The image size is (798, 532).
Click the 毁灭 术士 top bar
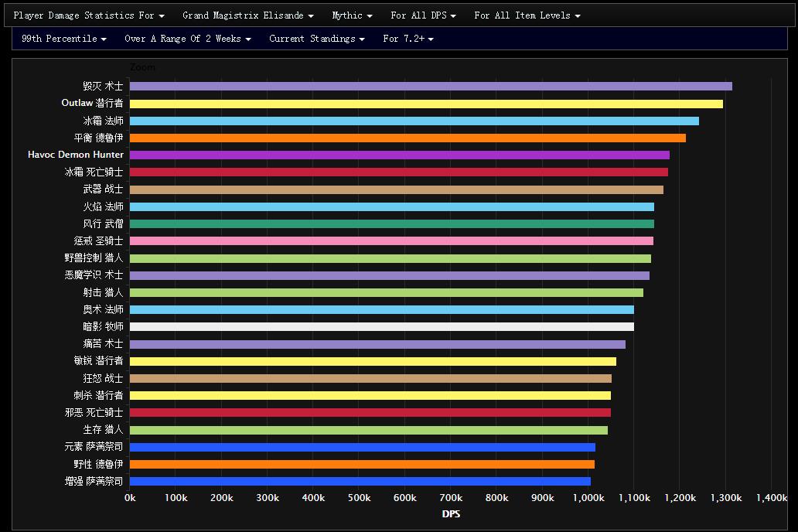point(431,87)
